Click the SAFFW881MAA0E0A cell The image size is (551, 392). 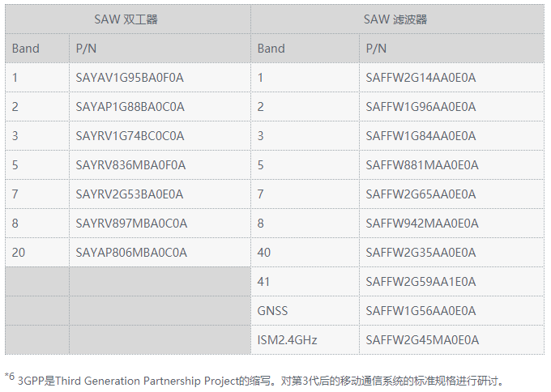[422, 165]
